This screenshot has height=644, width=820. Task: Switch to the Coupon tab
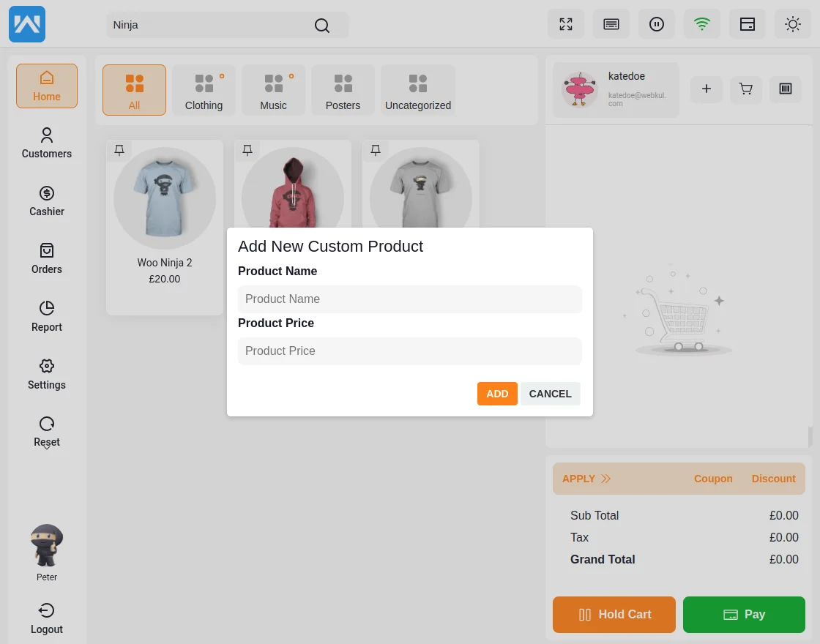713,479
